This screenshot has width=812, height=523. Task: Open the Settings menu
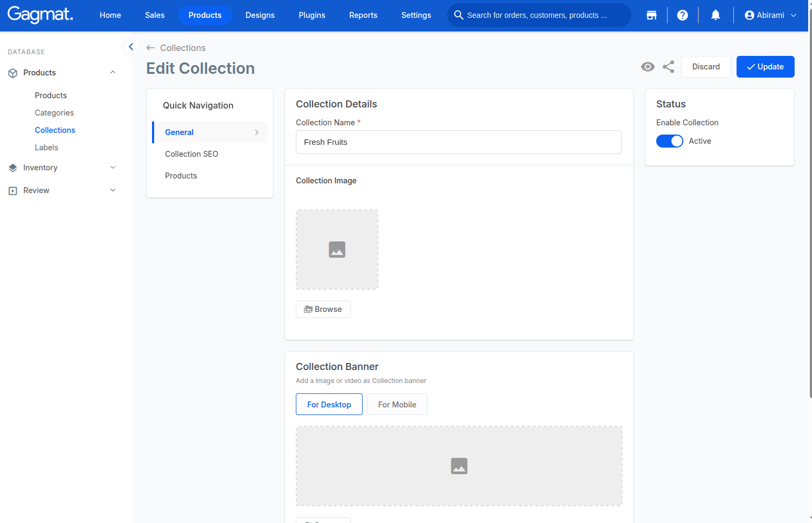[x=416, y=15]
